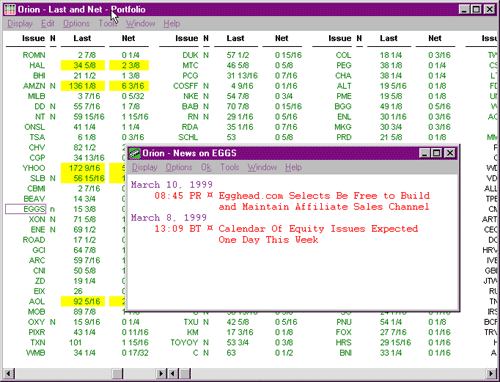Select the COSFF issue symbol
500x382 pixels.
186,86
